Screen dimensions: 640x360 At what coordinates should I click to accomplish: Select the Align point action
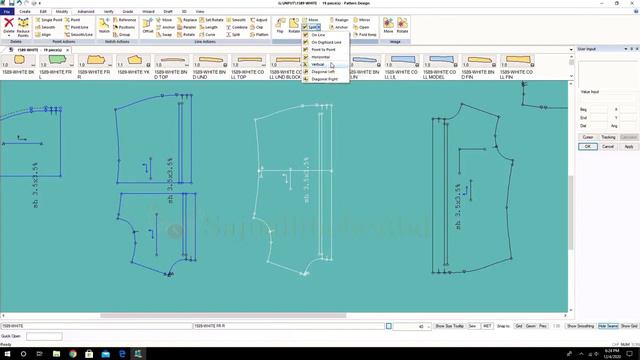coord(43,35)
